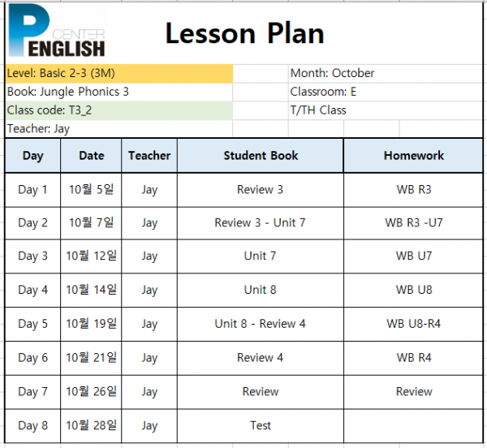Image resolution: width=487 pixels, height=448 pixels.
Task: Click the Month: October cell
Action: click(x=385, y=74)
